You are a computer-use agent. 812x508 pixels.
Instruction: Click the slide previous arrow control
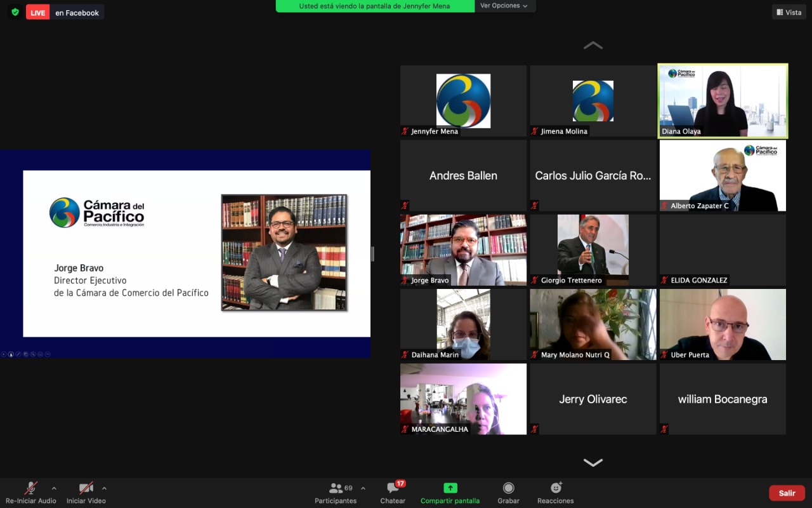tap(4, 354)
